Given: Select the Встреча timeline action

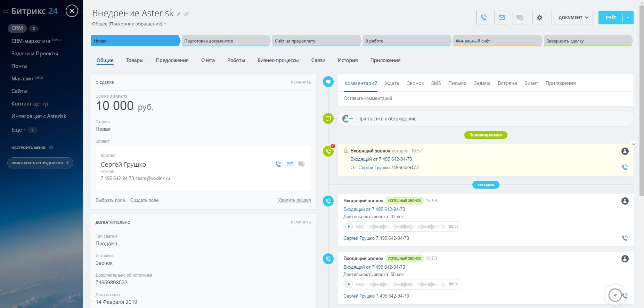Looking at the screenshot, I should point(507,83).
